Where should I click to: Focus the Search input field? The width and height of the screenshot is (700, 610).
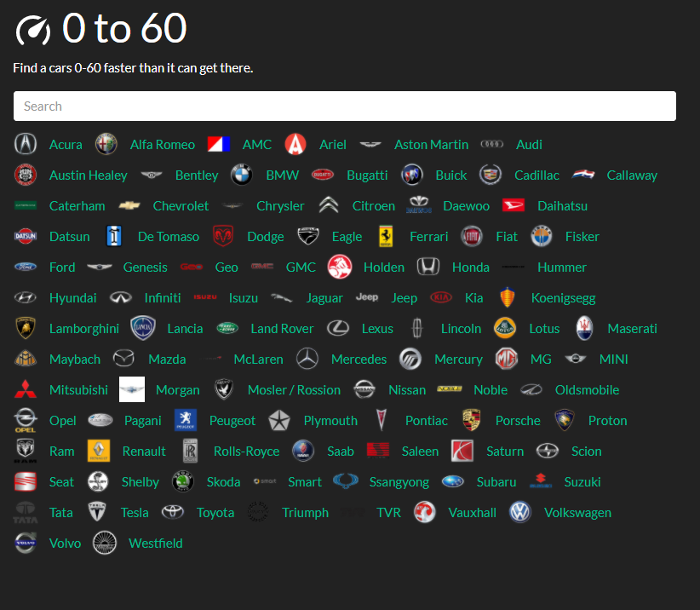click(345, 106)
